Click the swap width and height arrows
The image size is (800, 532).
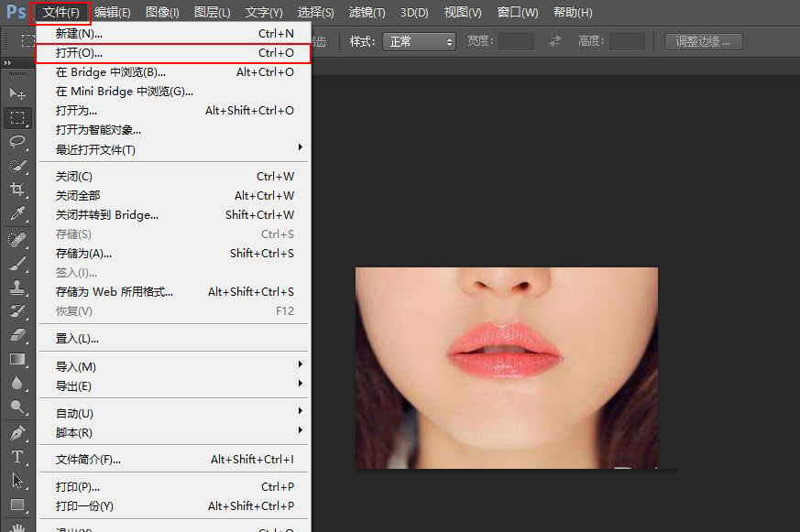[555, 41]
